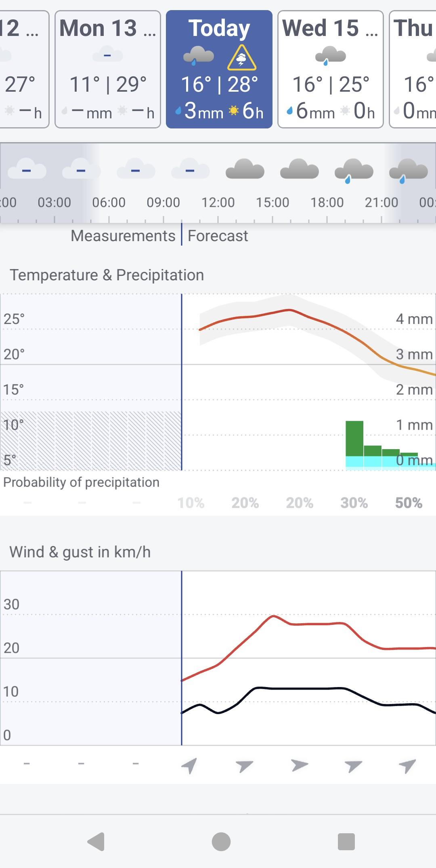Click the 03:00 timeline tick label

(x=55, y=202)
